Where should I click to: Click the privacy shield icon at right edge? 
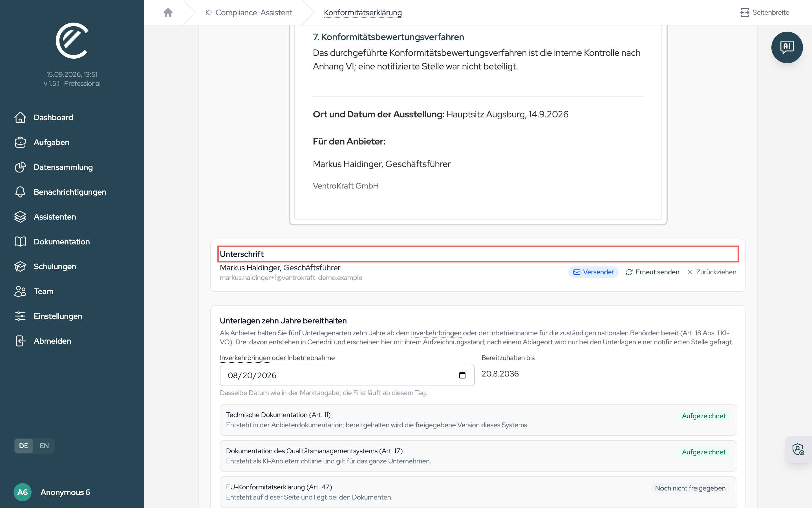798,449
